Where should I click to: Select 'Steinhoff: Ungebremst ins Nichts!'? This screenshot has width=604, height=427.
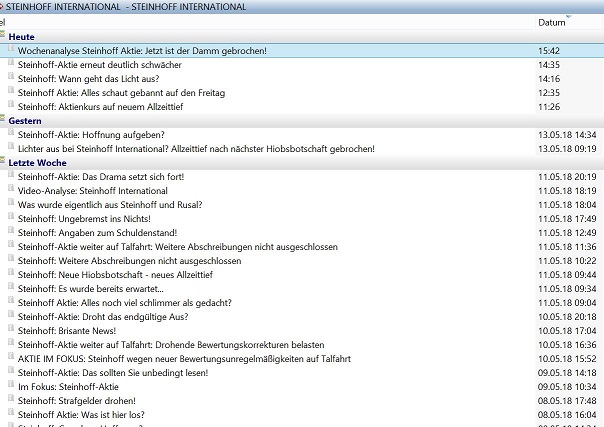84,219
